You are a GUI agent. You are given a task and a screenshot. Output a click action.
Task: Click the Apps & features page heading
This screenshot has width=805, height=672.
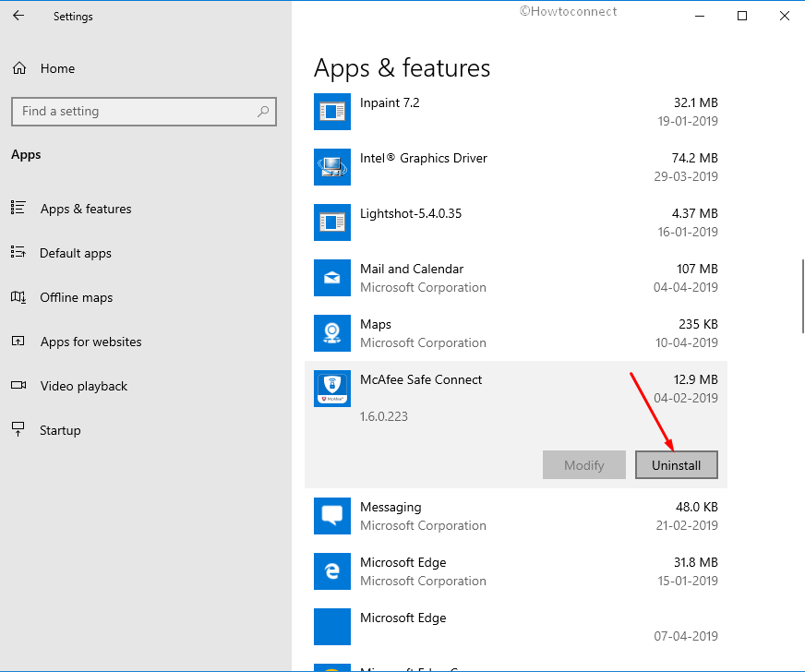(x=402, y=68)
